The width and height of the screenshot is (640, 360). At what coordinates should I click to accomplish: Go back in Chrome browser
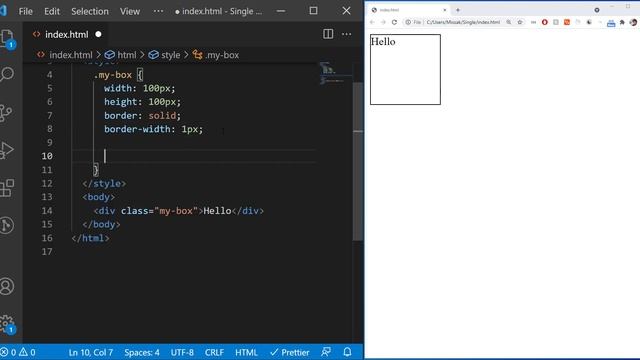pos(372,22)
